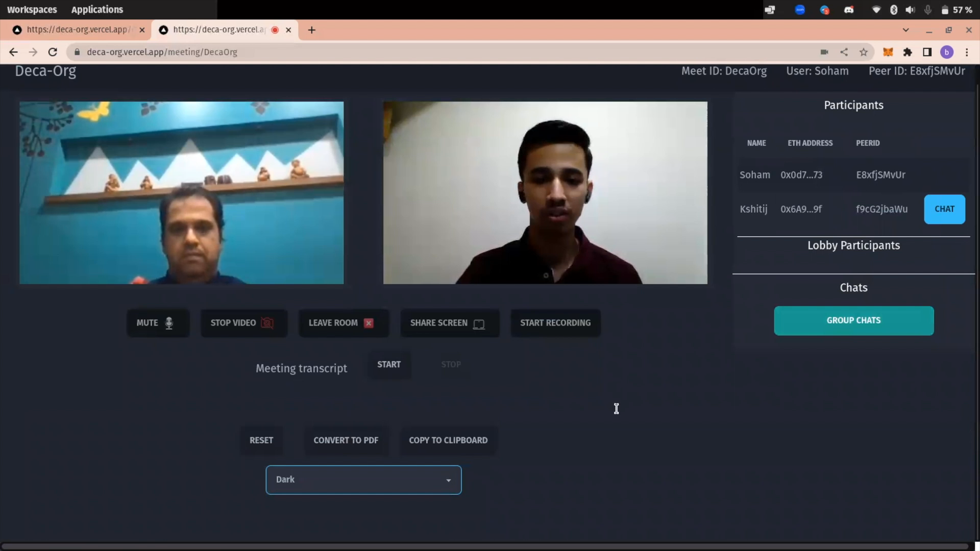This screenshot has height=551, width=980.
Task: Bookmark this page with star icon
Action: coord(863,52)
